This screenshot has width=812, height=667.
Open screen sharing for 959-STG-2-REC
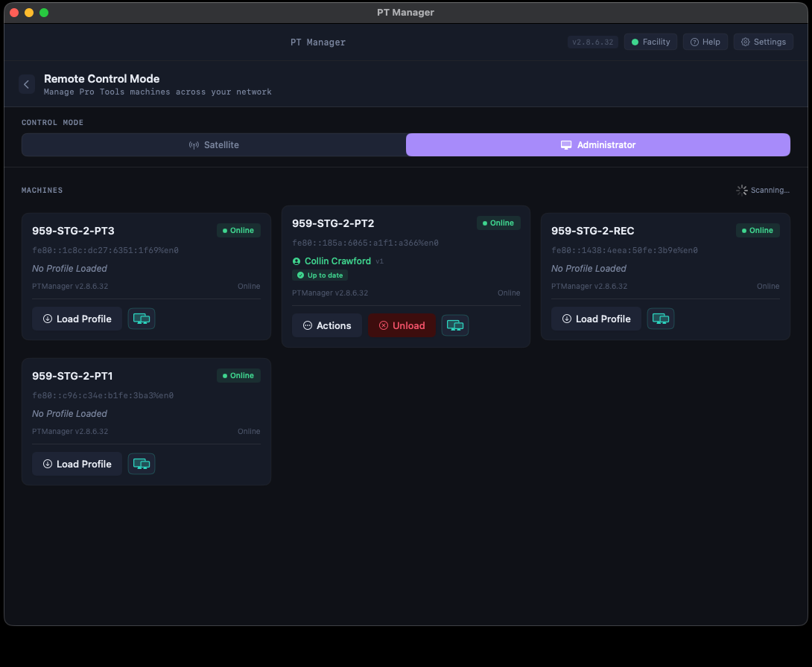pos(661,319)
